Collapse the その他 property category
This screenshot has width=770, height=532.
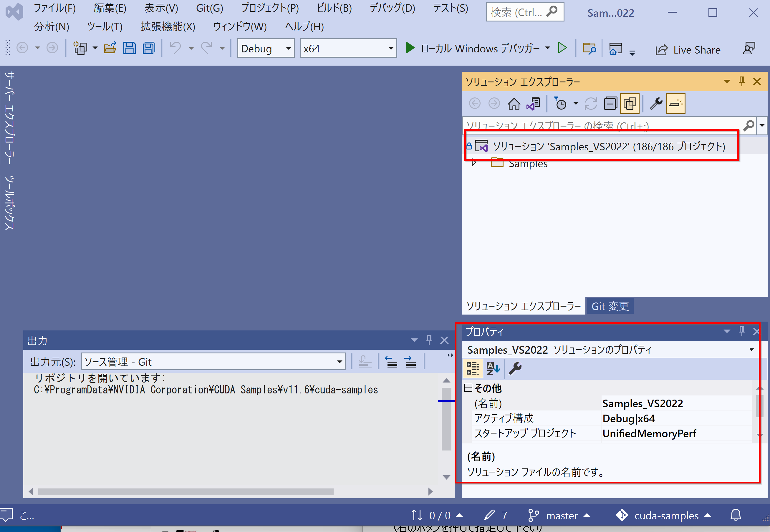tap(468, 388)
